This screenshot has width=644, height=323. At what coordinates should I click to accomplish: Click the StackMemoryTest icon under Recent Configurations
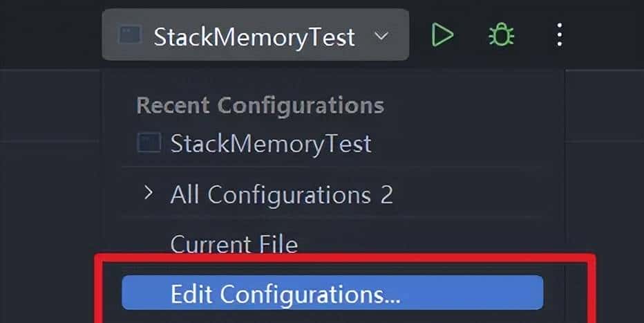click(x=149, y=143)
